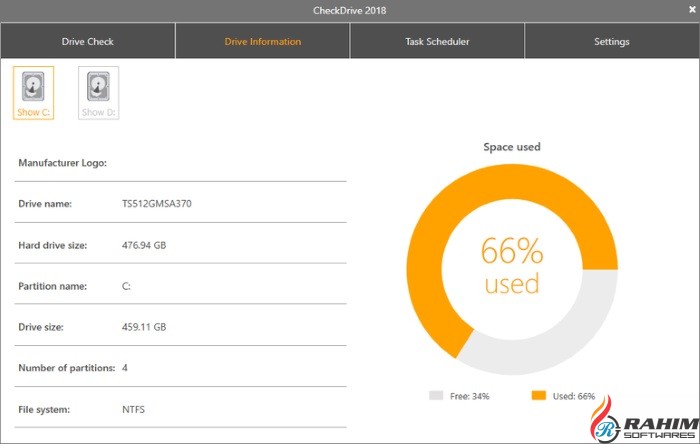Select the Show D: drive icon
The image size is (700, 444).
coord(99,92)
